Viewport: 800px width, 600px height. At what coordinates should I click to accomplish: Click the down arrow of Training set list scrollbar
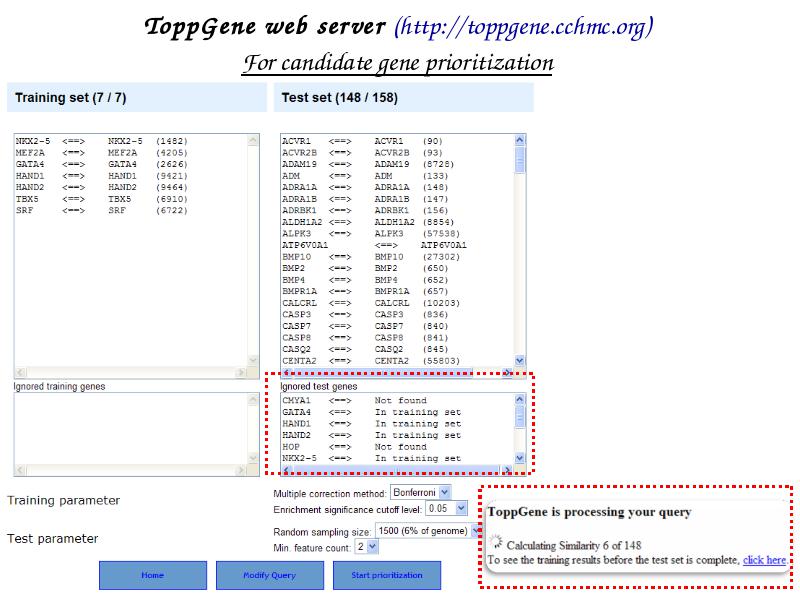pos(253,361)
